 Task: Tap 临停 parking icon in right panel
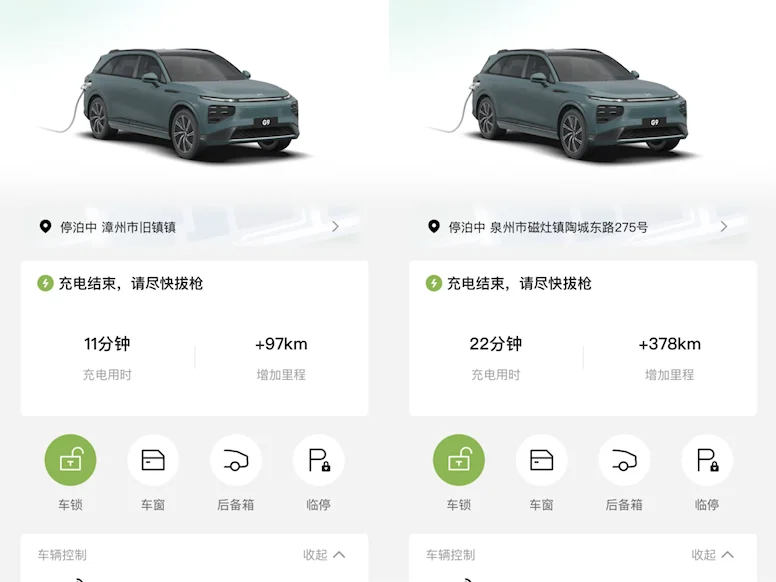[x=707, y=460]
